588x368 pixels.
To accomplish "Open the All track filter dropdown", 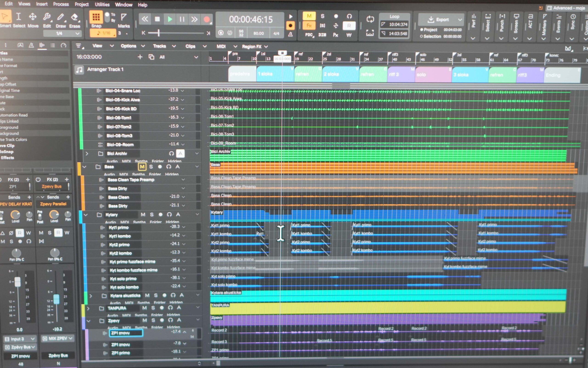I will pos(179,57).
